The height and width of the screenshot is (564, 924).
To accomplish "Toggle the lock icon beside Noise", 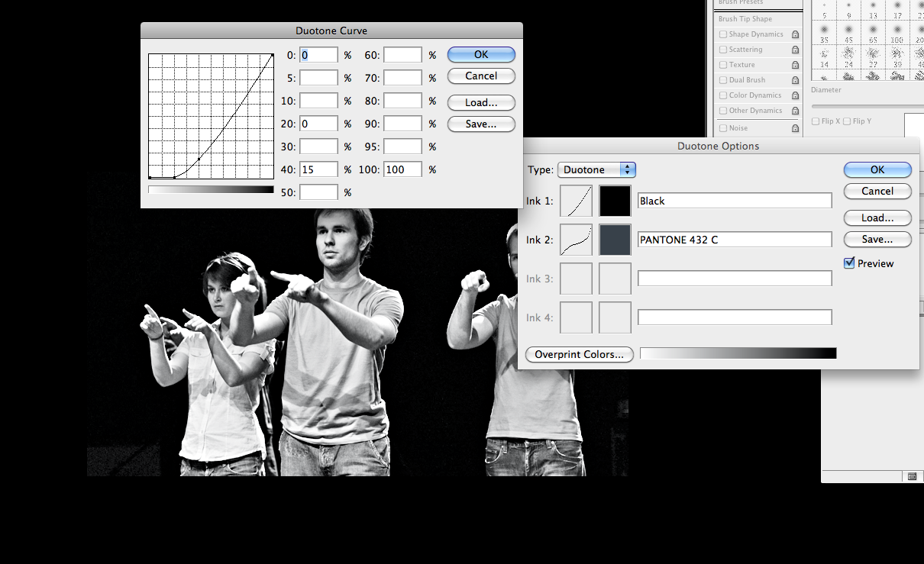I will 795,128.
